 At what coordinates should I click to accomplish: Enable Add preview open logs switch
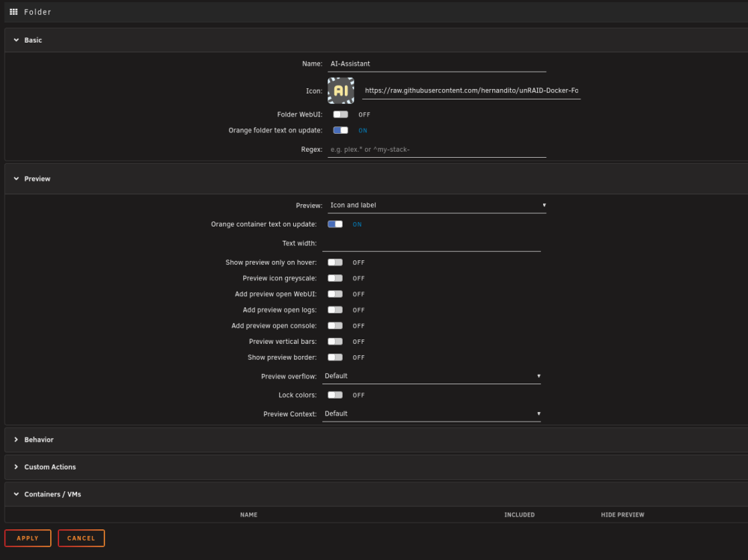coord(335,310)
